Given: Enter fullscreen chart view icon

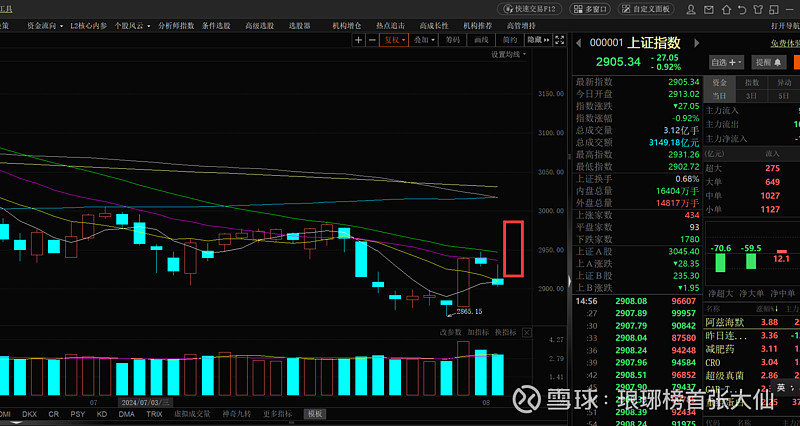Looking at the screenshot, I should click(560, 40).
